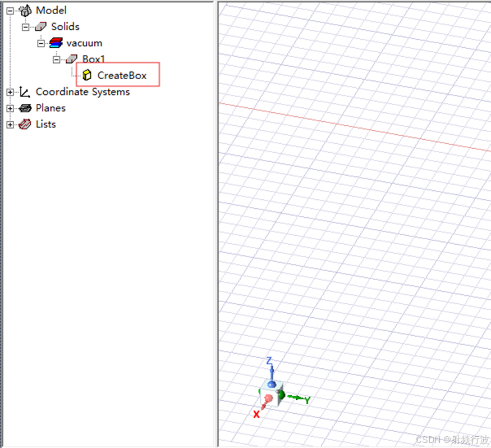Collapse the Box1 node
This screenshot has width=491, height=448.
[56, 60]
